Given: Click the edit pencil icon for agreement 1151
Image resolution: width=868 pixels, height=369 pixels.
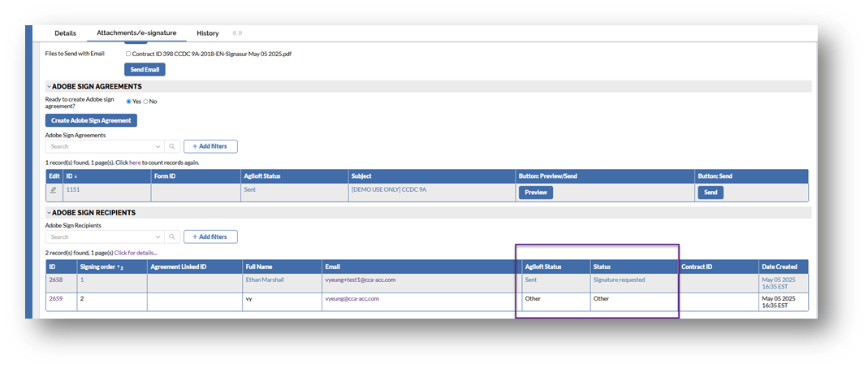Looking at the screenshot, I should pos(54,190).
